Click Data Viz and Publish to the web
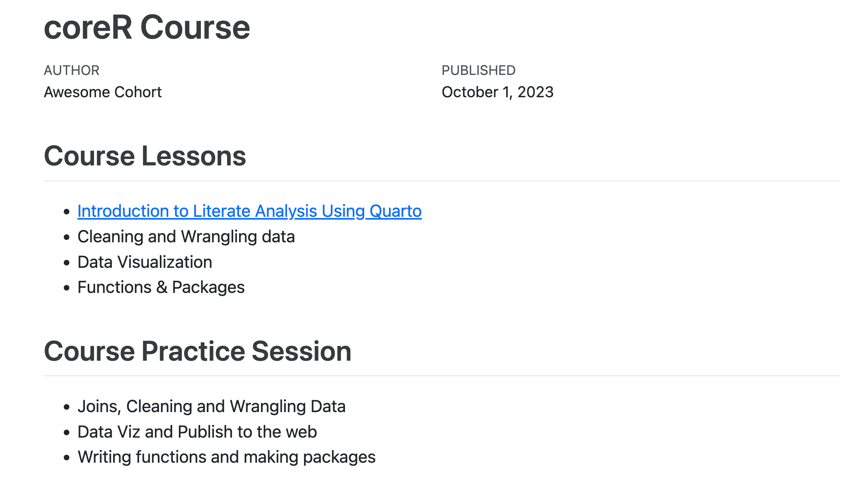Viewport: 868px width, 499px height. coord(197,432)
